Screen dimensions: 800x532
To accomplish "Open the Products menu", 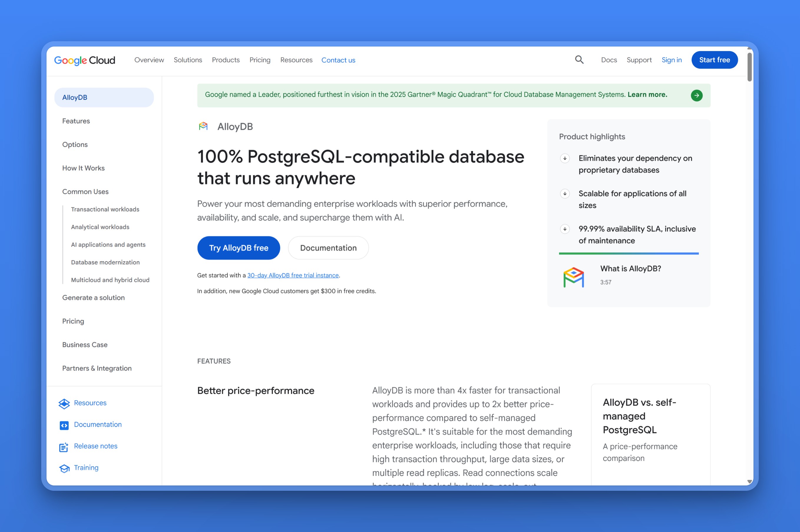I will [x=226, y=60].
